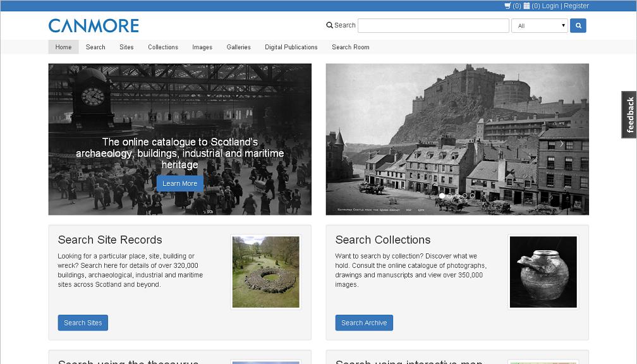Click the magnifier icon next to Search

point(329,25)
